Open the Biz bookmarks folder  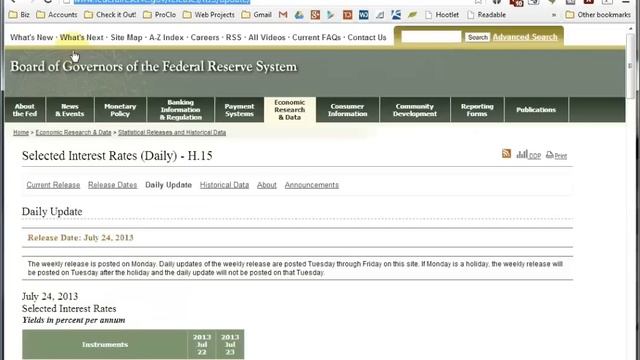click(19, 15)
